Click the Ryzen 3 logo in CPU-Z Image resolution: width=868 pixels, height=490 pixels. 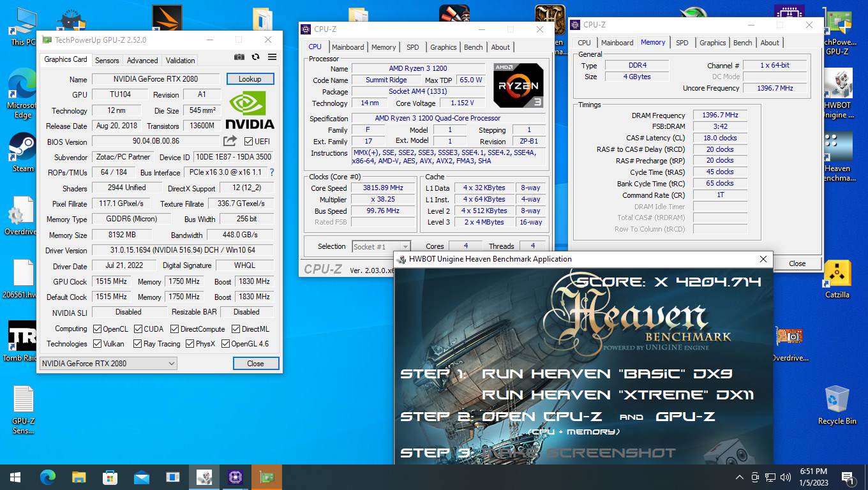[518, 85]
